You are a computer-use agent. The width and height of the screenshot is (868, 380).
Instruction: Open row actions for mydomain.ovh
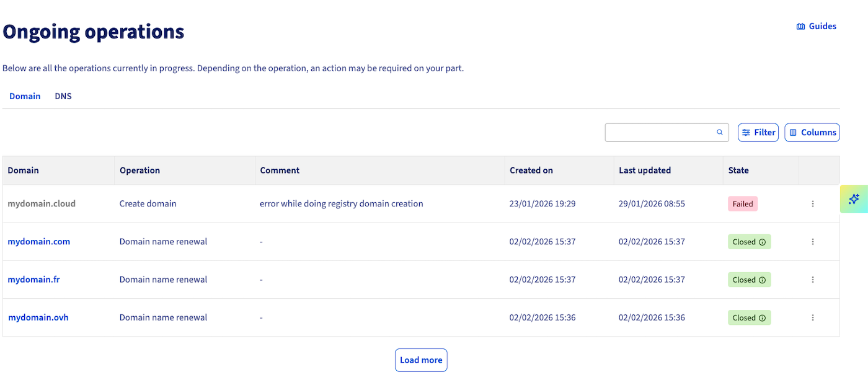(x=813, y=317)
